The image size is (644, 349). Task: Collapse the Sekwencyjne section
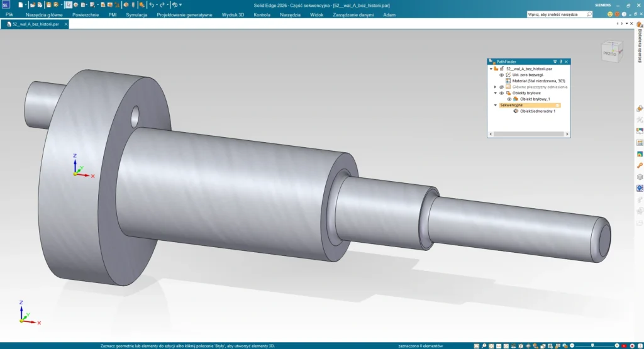click(x=495, y=105)
